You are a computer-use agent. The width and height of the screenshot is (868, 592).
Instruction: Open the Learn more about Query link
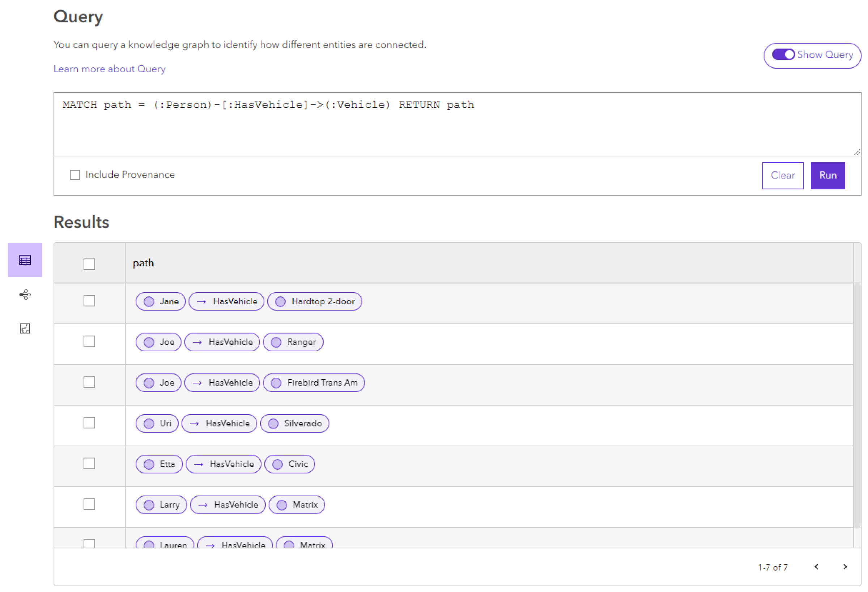[109, 69]
